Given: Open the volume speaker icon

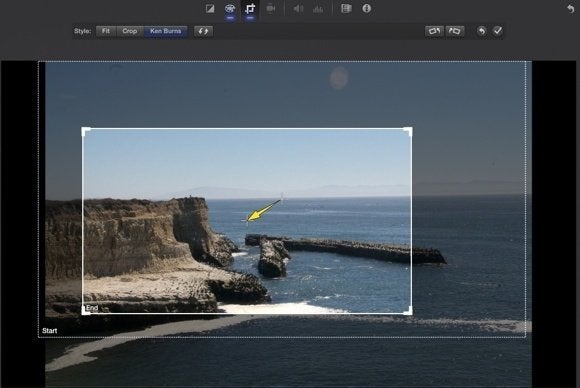Looking at the screenshot, I should [x=298, y=9].
